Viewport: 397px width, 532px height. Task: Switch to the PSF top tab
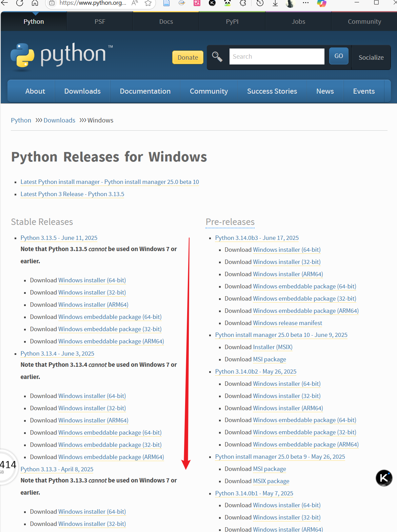pyautogui.click(x=100, y=21)
